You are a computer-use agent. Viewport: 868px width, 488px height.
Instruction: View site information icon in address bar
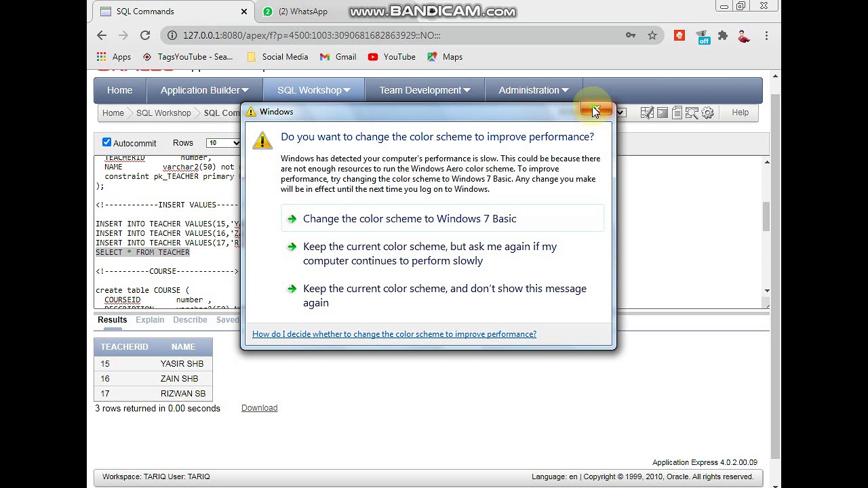tap(172, 35)
